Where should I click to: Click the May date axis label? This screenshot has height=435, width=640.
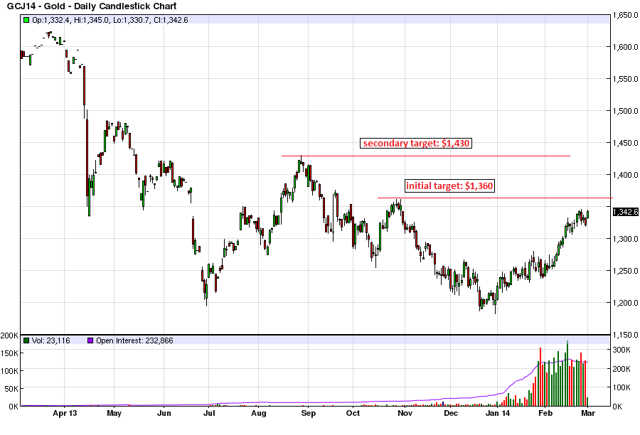pyautogui.click(x=114, y=413)
